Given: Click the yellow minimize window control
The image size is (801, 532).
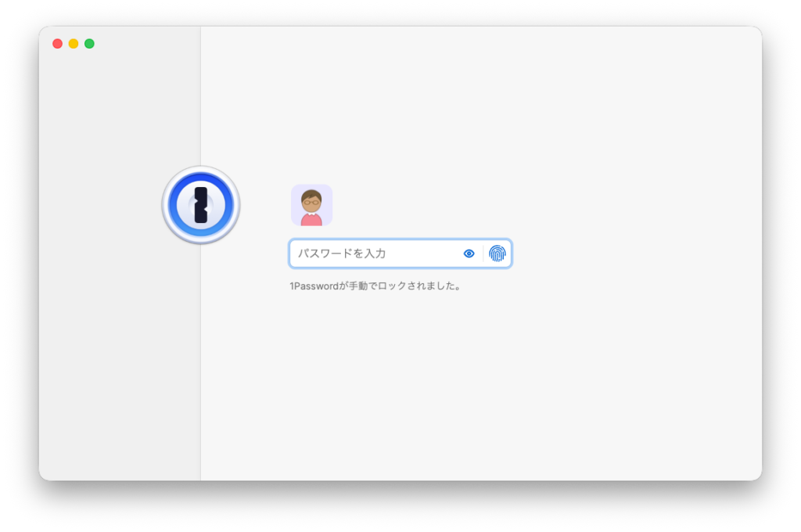Looking at the screenshot, I should (74, 43).
